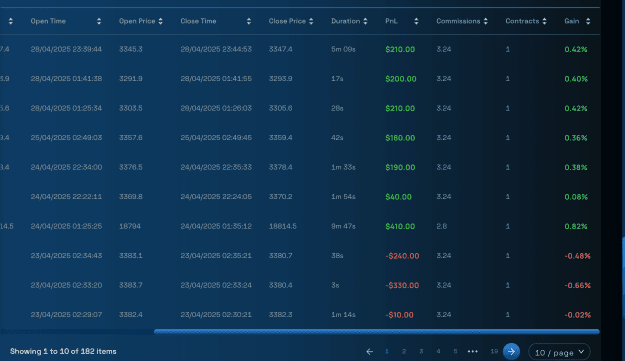Click open time 28/04/2025 01:25:34
625x361 pixels.
tap(66, 108)
